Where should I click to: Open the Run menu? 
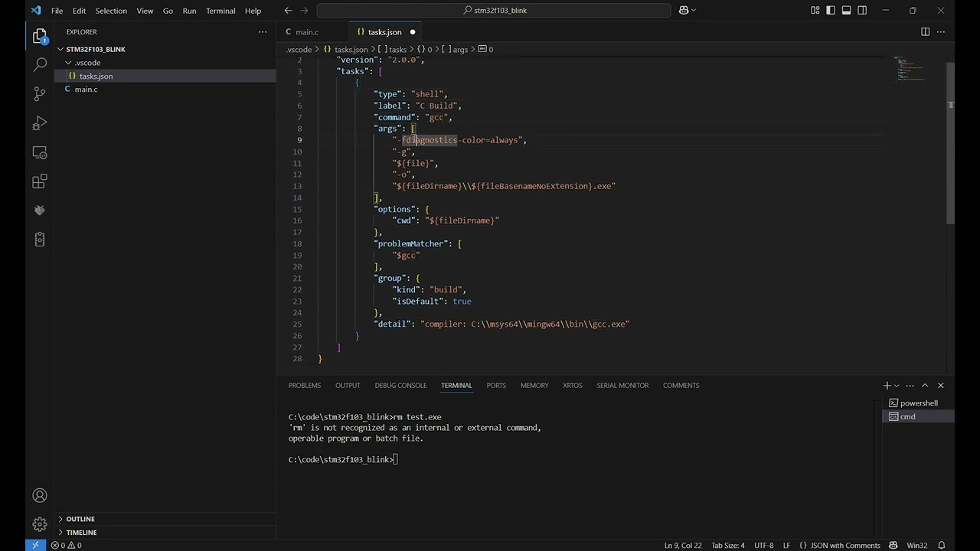(x=189, y=11)
